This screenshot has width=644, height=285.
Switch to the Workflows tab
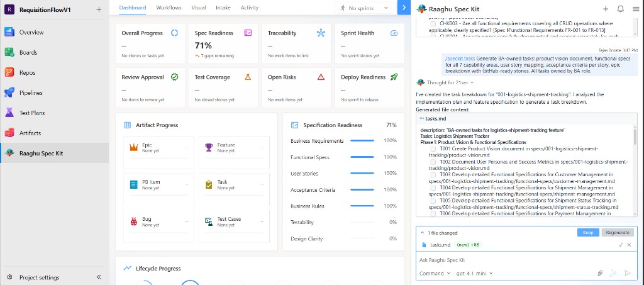[x=169, y=8]
